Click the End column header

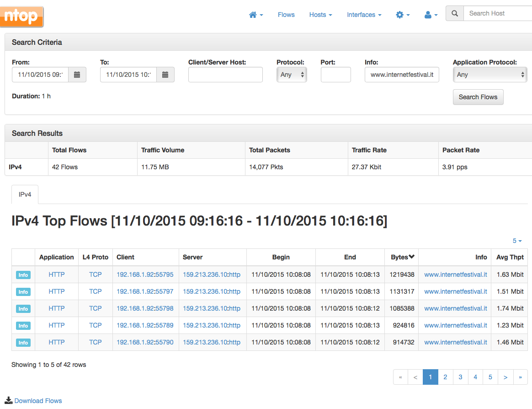(x=350, y=257)
